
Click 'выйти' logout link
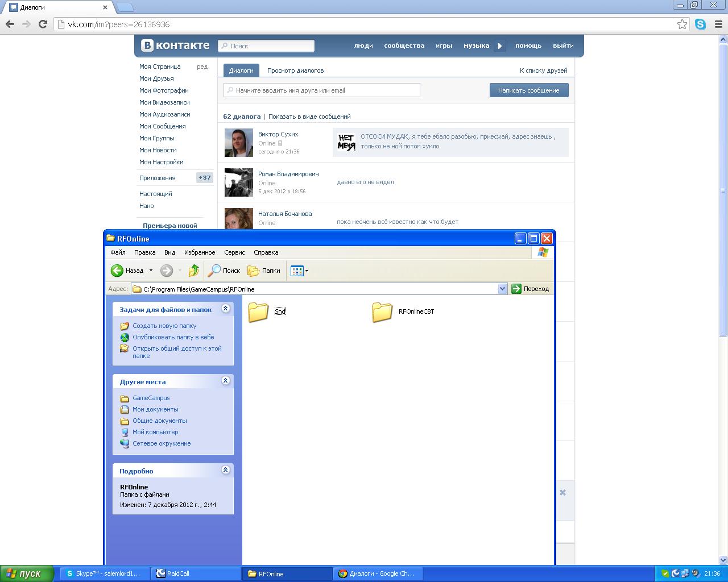[563, 45]
